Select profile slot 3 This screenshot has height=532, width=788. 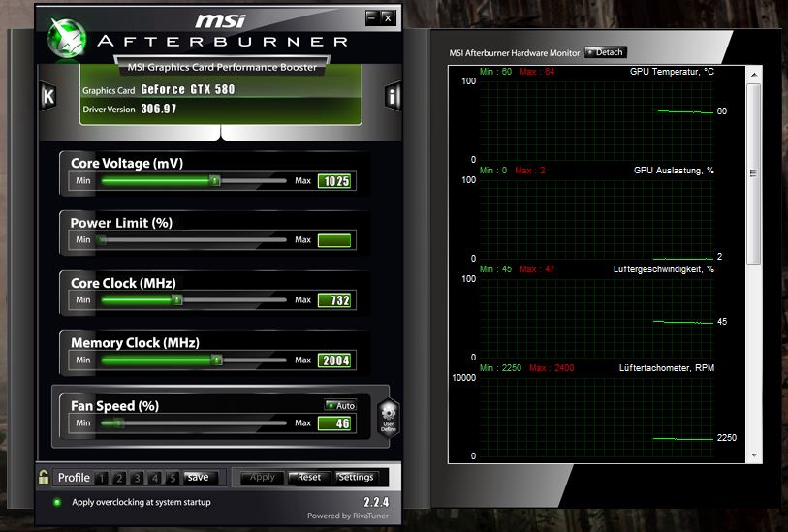click(x=137, y=477)
